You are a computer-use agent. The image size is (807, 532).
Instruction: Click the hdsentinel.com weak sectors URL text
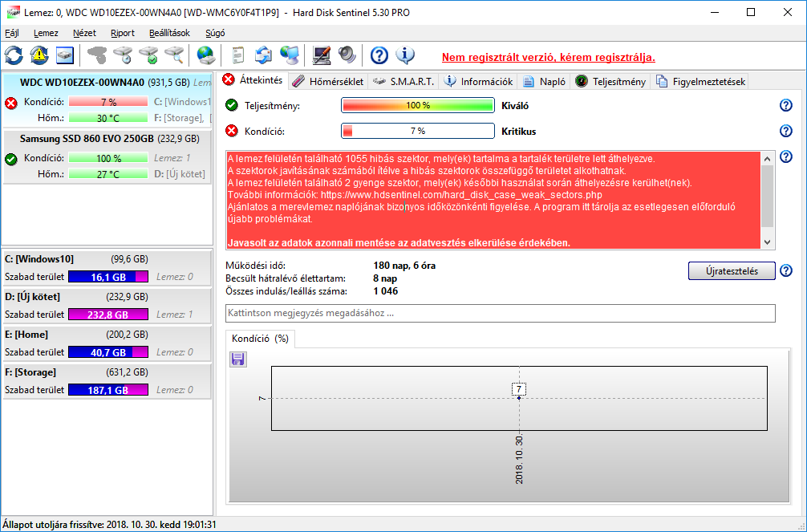(461, 195)
